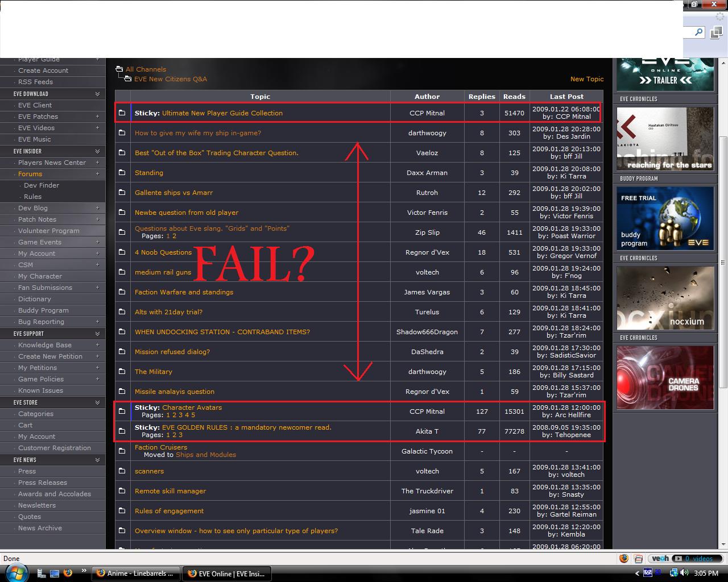
Task: Expand the Quick Launch overflow chevron
Action: (84, 571)
